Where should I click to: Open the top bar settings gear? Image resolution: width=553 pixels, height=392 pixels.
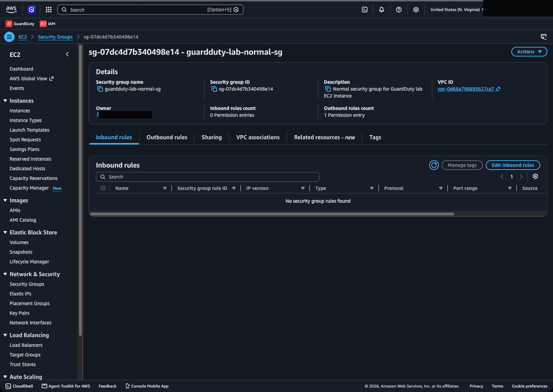click(x=416, y=10)
